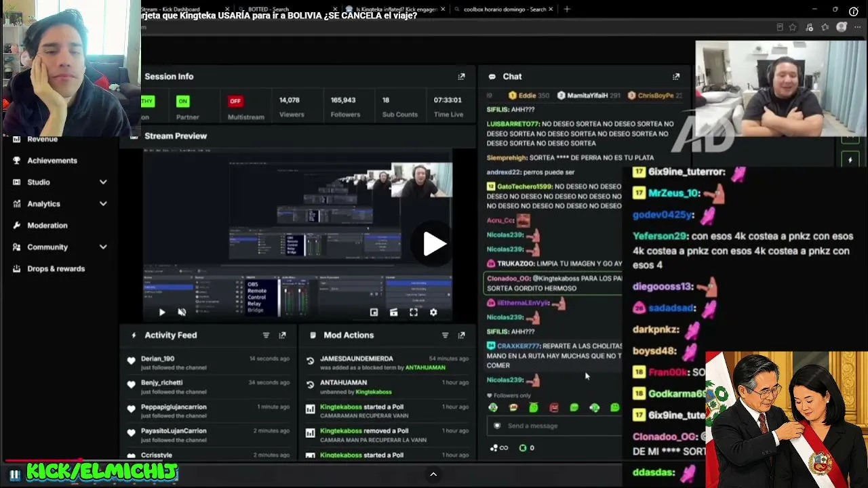
Task: Click the browser favorites star icon
Action: [x=793, y=27]
